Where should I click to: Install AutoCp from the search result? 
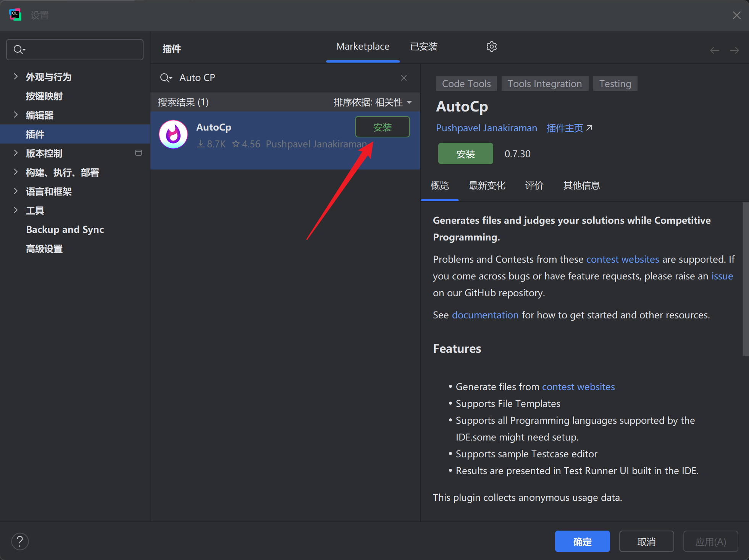pos(382,127)
